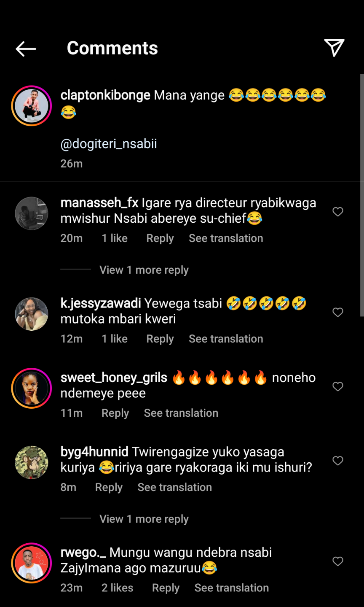Tap heart icon on byg4hunnid's comment

[338, 461]
